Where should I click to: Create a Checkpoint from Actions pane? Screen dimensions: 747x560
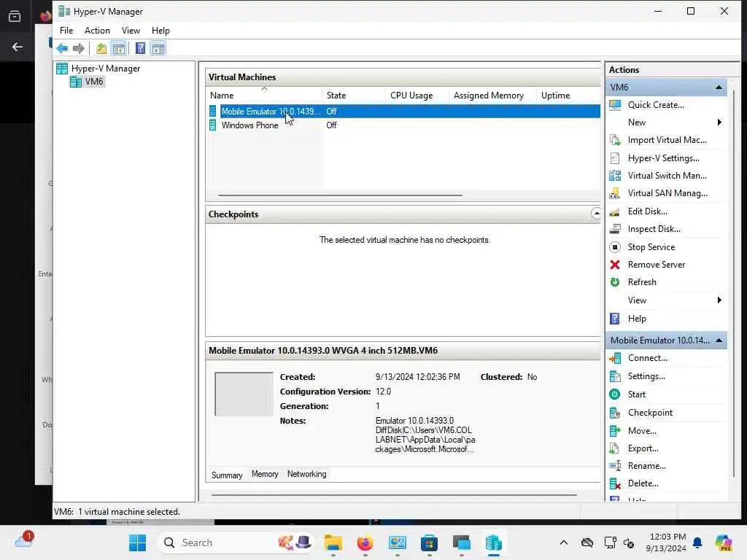click(x=650, y=413)
